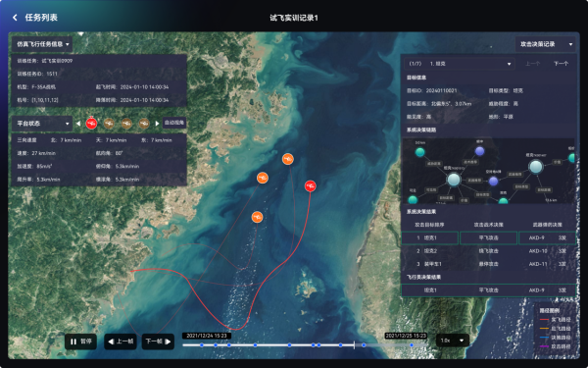Open the (1/7) target selector combo box
Image resolution: width=588 pixels, height=368 pixels.
click(x=460, y=64)
